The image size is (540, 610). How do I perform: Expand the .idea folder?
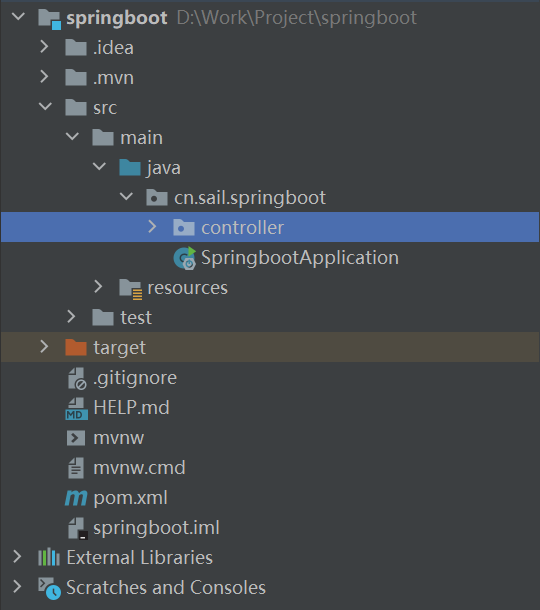tap(44, 47)
